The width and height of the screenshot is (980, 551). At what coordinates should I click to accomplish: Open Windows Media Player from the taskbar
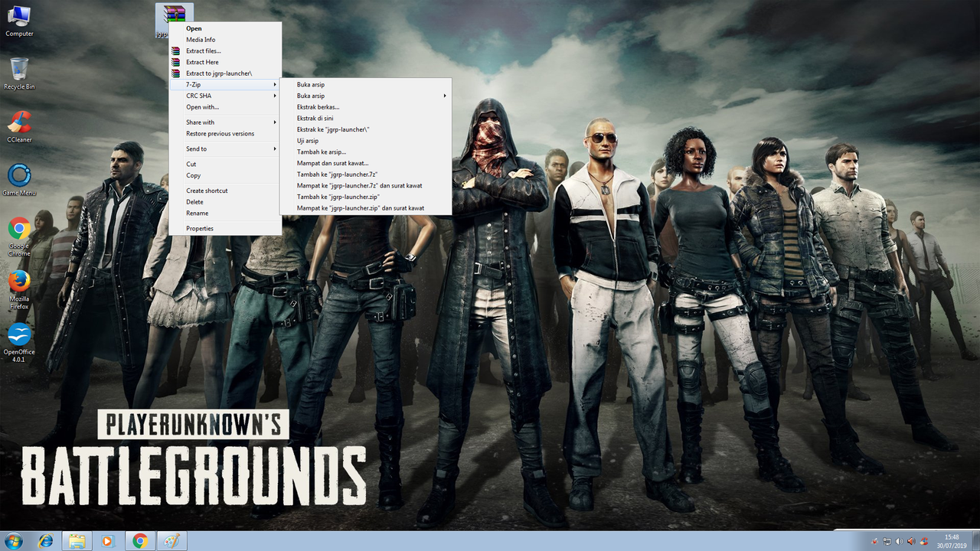(x=108, y=541)
